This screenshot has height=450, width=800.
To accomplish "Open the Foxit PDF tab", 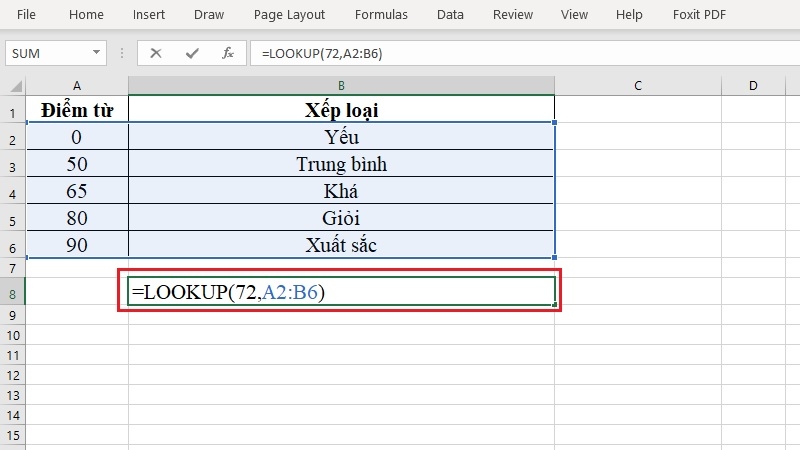I will [699, 15].
